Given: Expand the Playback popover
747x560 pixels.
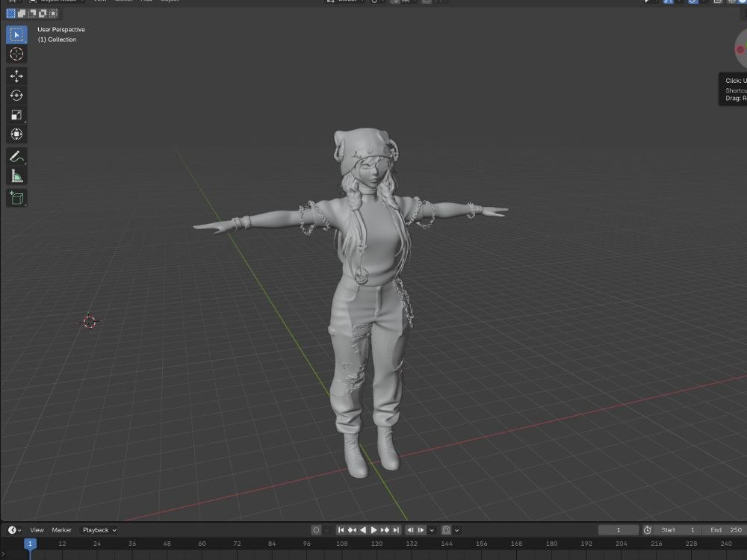Looking at the screenshot, I should pyautogui.click(x=99, y=530).
